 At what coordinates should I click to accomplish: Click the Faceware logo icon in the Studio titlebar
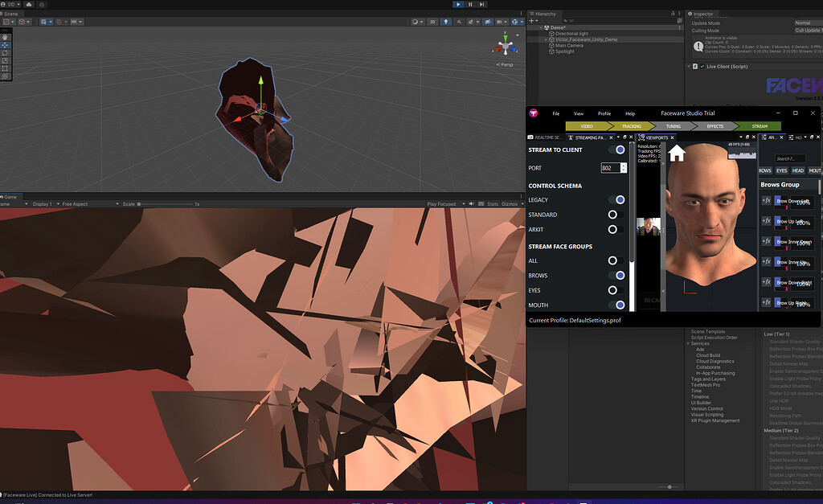click(535, 113)
